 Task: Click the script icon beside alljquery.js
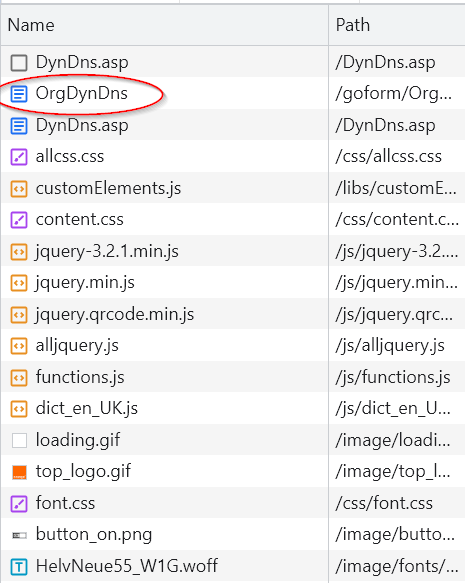click(19, 346)
